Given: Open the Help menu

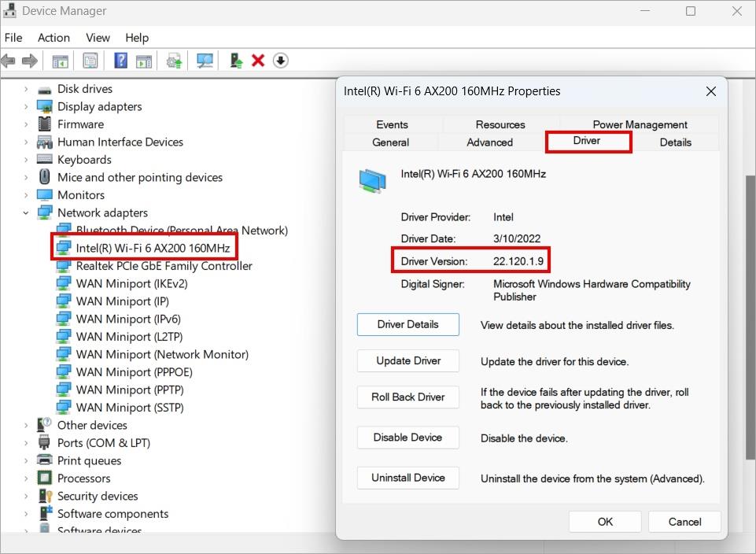Looking at the screenshot, I should (x=137, y=38).
